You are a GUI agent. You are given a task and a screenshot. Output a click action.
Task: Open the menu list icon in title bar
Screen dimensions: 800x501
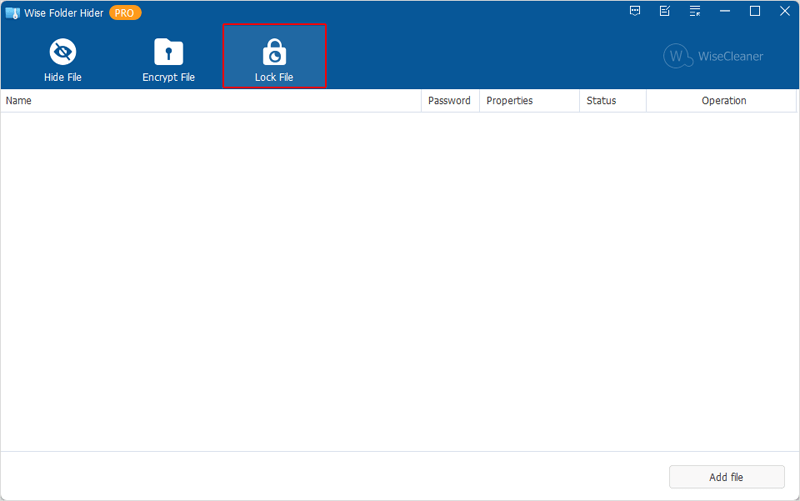(x=695, y=11)
